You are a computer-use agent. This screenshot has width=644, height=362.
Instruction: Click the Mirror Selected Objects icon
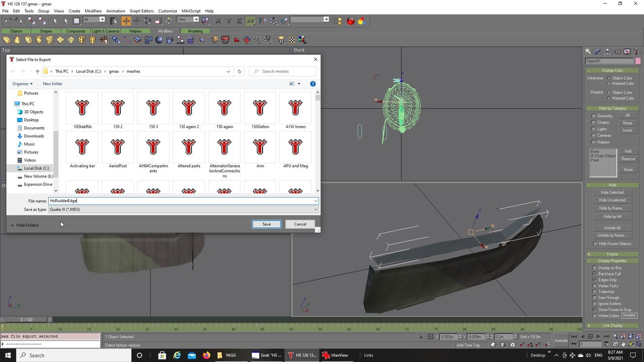(263, 21)
